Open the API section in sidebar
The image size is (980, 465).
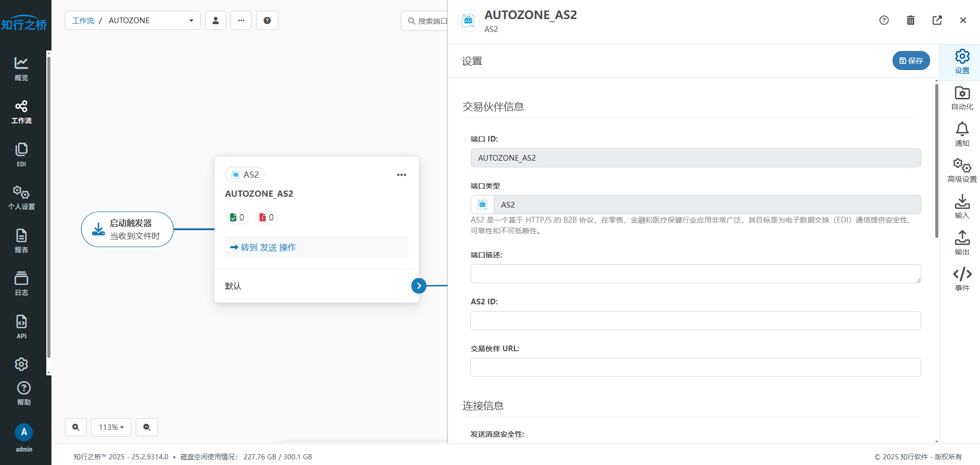click(21, 327)
